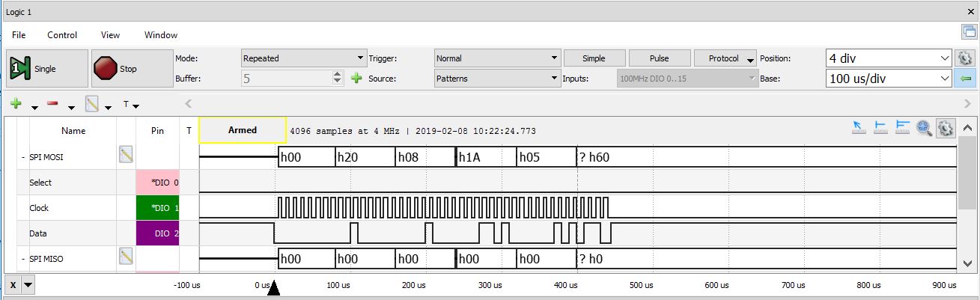Increase or decrease Buffer with the spinner arrows

(337, 78)
